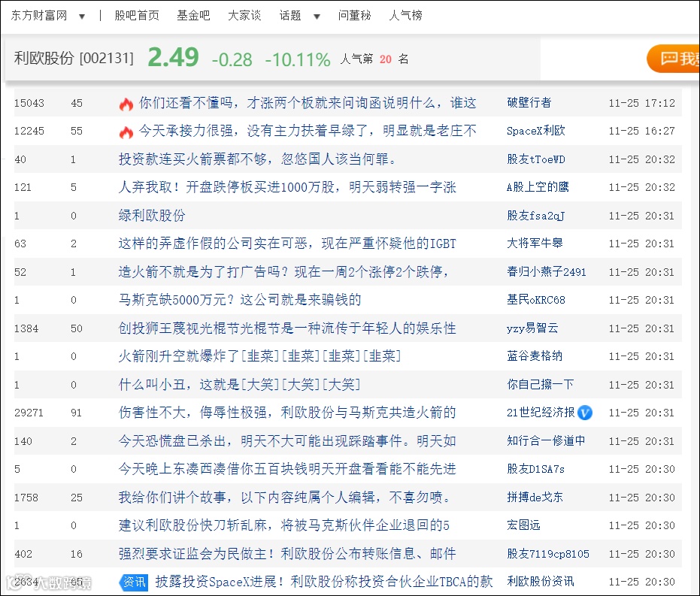Open 人气榜 navigation item
The height and width of the screenshot is (596, 700).
[x=405, y=16]
